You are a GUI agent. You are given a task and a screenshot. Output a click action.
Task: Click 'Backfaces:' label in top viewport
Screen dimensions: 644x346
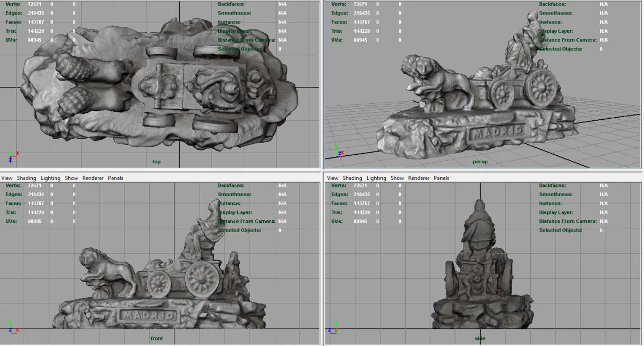pyautogui.click(x=231, y=4)
